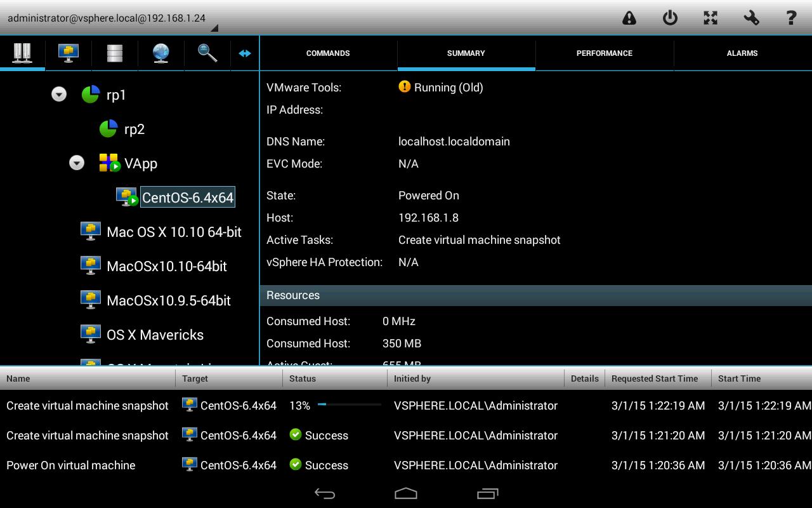The width and height of the screenshot is (812, 508).
Task: Click DNS name localhost.localdomain
Action: (454, 142)
